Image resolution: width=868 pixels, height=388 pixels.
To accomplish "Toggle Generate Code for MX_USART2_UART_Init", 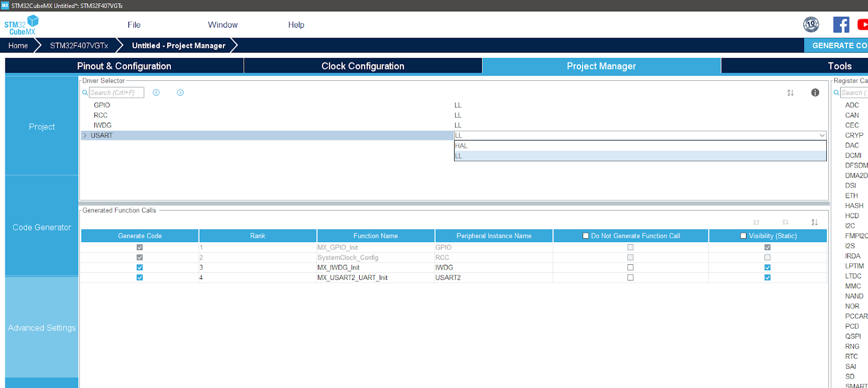I will [139, 277].
